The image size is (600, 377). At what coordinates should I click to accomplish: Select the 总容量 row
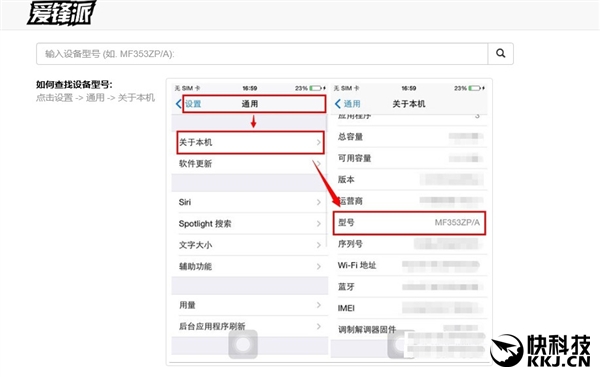[x=410, y=137]
